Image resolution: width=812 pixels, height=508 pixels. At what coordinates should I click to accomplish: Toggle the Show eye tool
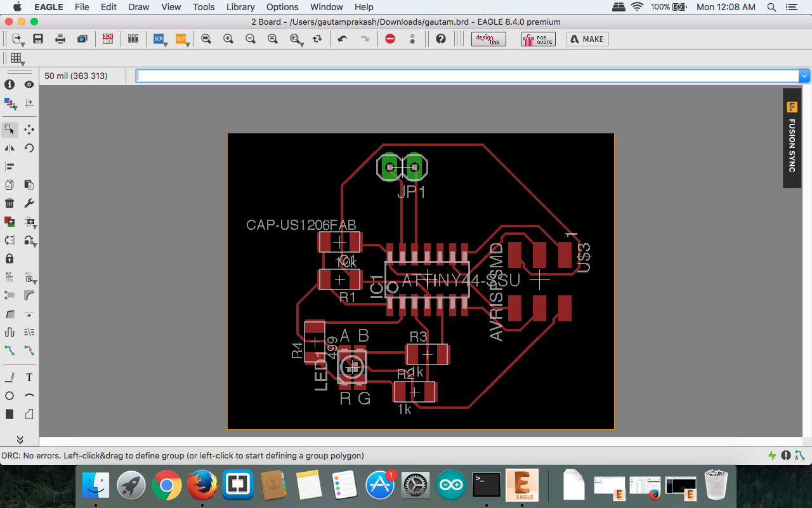point(29,84)
